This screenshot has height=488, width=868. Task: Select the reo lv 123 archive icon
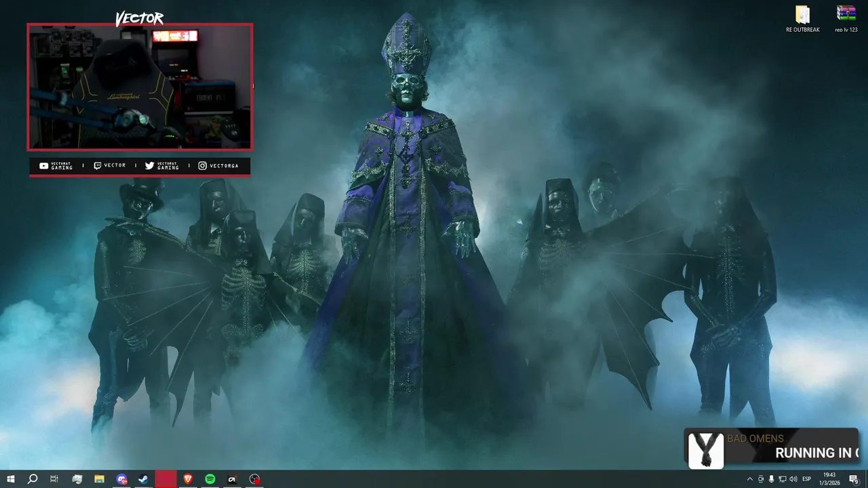[846, 19]
